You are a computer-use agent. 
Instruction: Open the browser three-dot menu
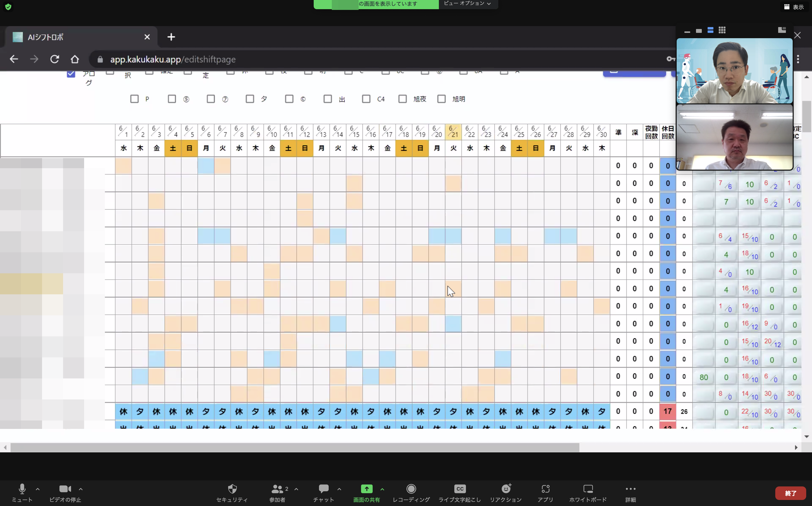(798, 59)
